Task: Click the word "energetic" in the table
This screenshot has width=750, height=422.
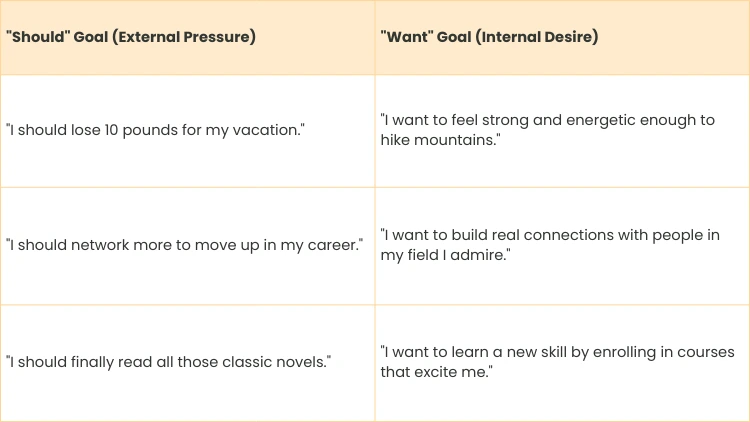Action: 595,120
